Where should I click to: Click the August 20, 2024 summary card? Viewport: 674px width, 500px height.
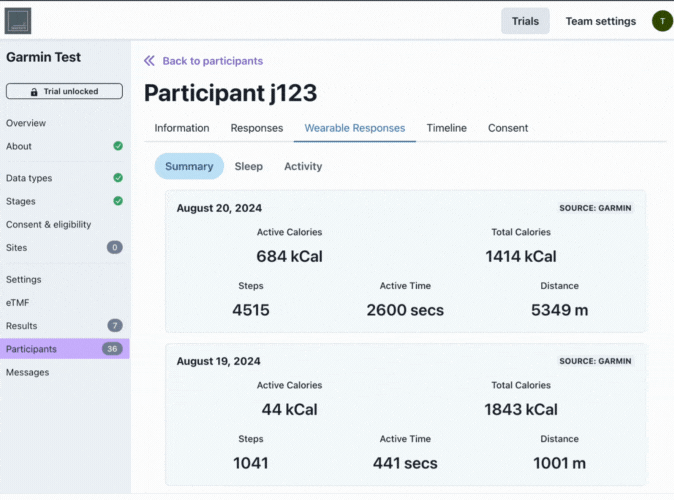click(x=405, y=261)
